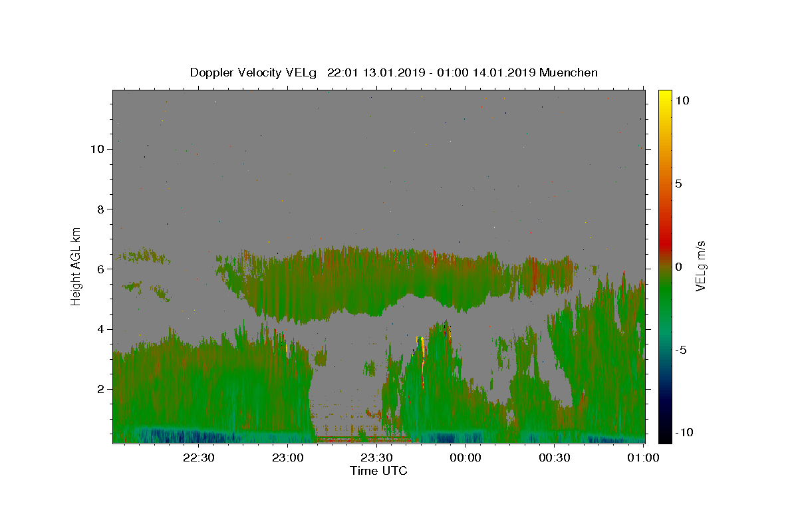This screenshot has height=532, width=798.
Task: Click the 23:30 time tick label
Action: pos(376,458)
